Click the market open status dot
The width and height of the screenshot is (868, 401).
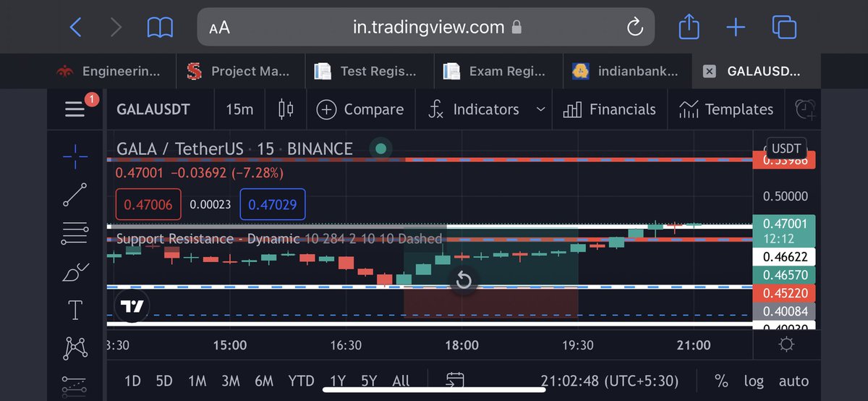point(381,149)
